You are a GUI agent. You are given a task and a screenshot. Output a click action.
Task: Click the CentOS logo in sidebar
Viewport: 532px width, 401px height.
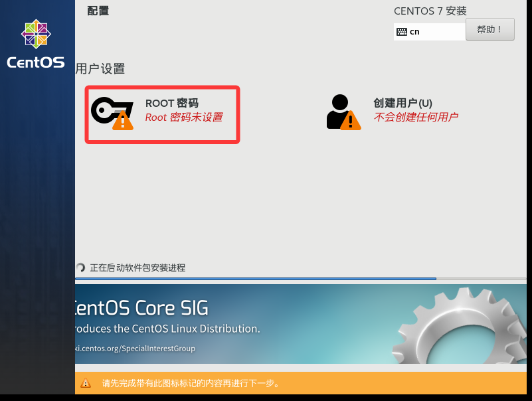[36, 44]
